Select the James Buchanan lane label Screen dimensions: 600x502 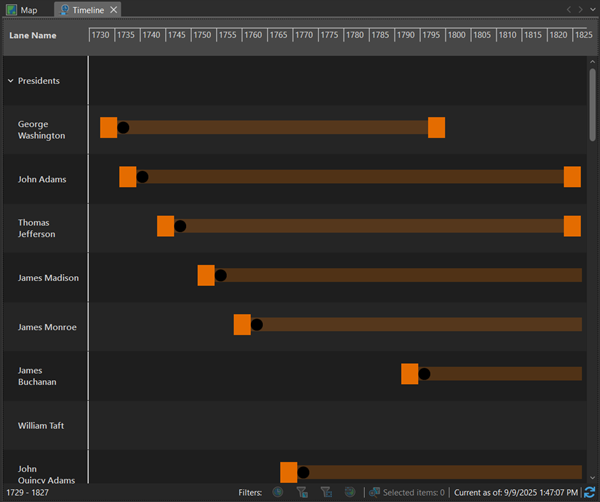pyautogui.click(x=37, y=376)
